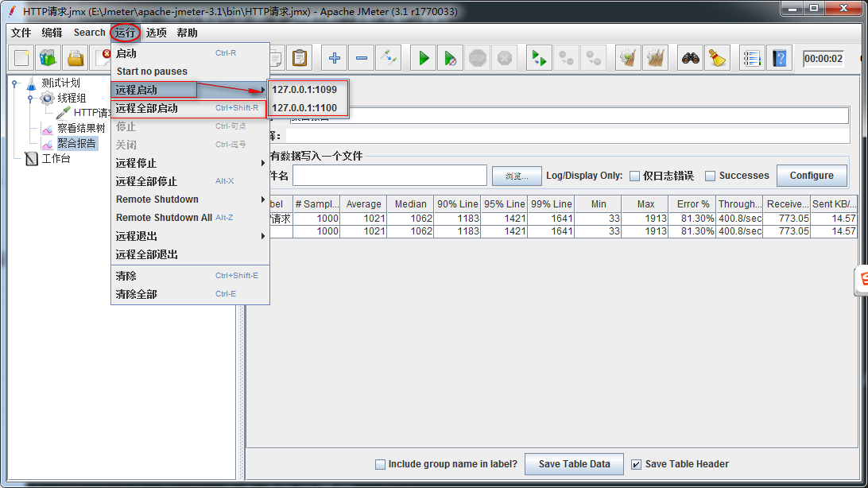
Task: Select the 聚合报告 node in tree
Action: tap(76, 143)
